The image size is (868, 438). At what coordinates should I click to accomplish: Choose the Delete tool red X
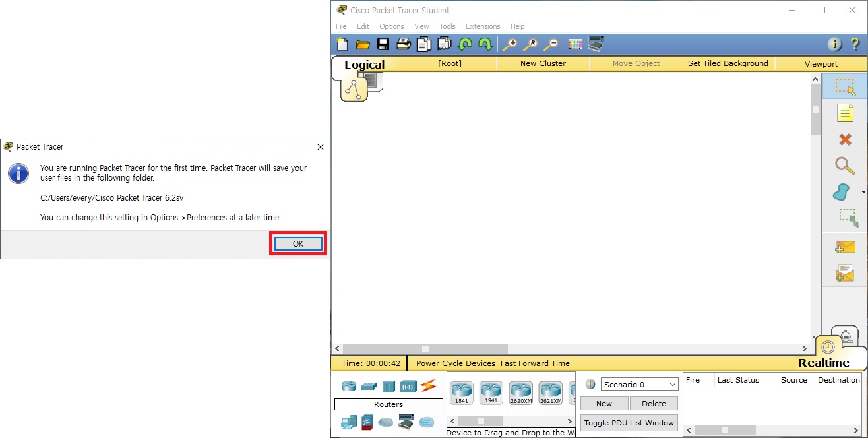[x=845, y=139]
